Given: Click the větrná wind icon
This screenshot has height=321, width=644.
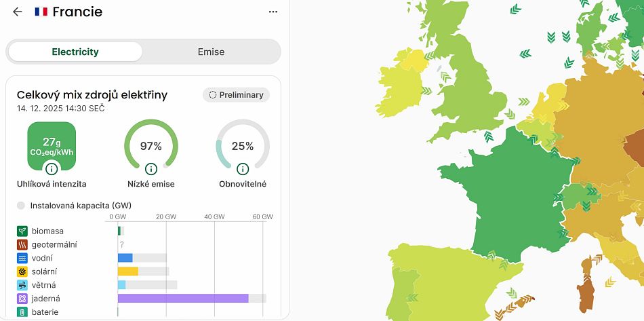Looking at the screenshot, I should tap(22, 285).
